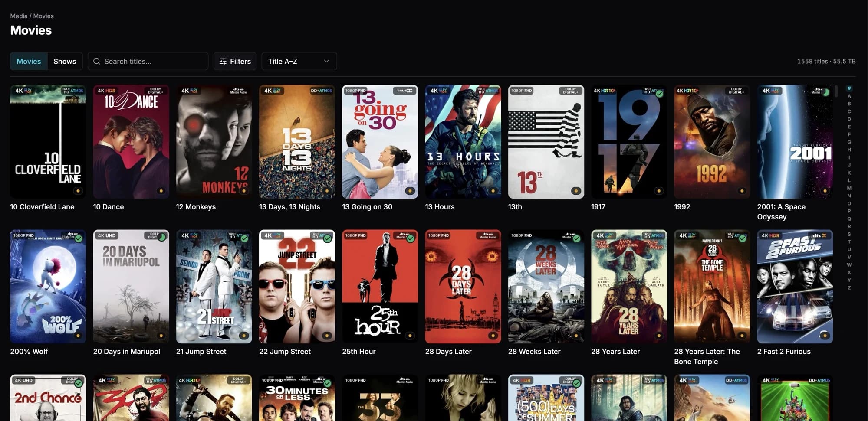Open the 25th Hour poster
Image resolution: width=868 pixels, height=421 pixels.
(x=380, y=287)
